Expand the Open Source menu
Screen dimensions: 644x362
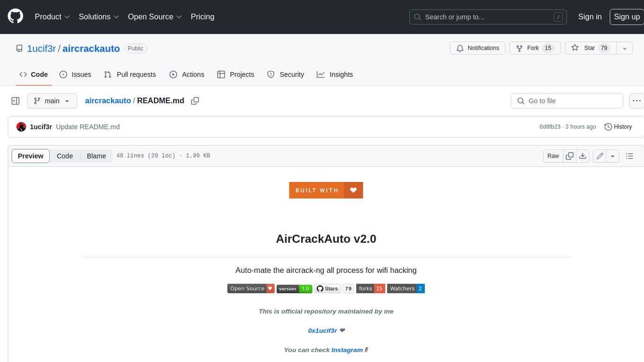point(155,17)
